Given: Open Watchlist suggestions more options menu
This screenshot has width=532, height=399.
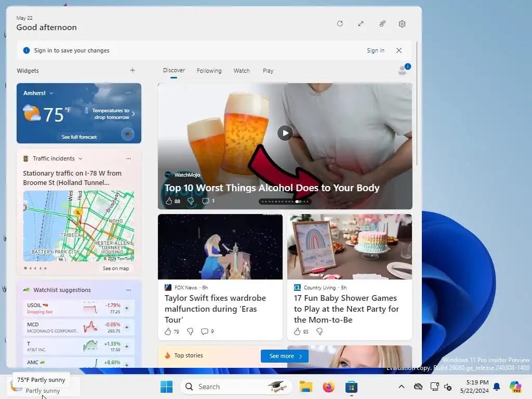Looking at the screenshot, I should coord(128,290).
